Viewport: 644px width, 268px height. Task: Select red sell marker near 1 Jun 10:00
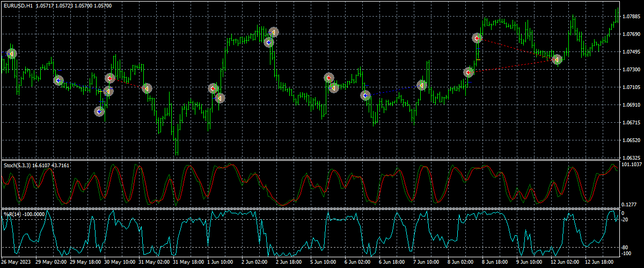(x=214, y=88)
